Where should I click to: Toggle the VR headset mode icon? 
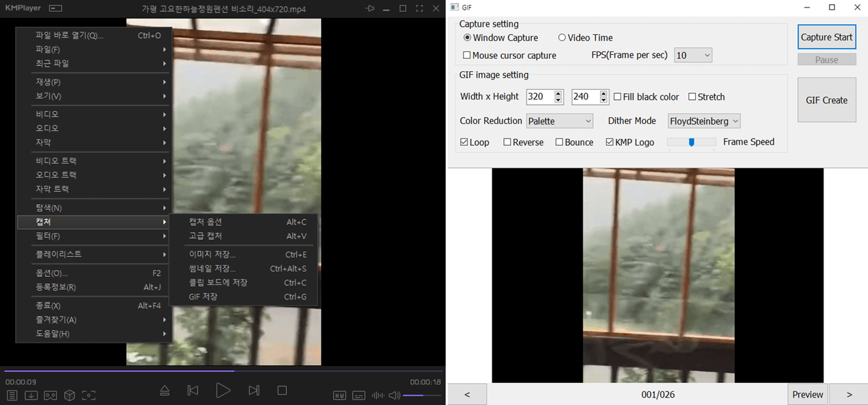tap(50, 395)
